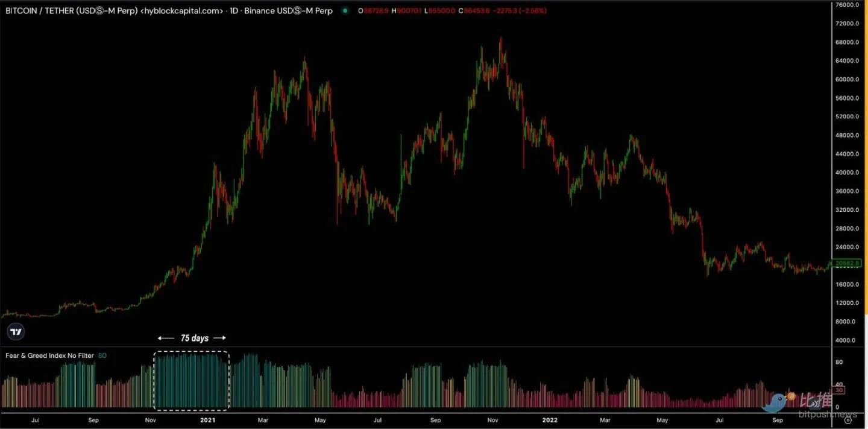Screen dimensions: 868x429
Task: Click the BITCOIN / TETHER symbol title
Action: pyautogui.click(x=71, y=11)
